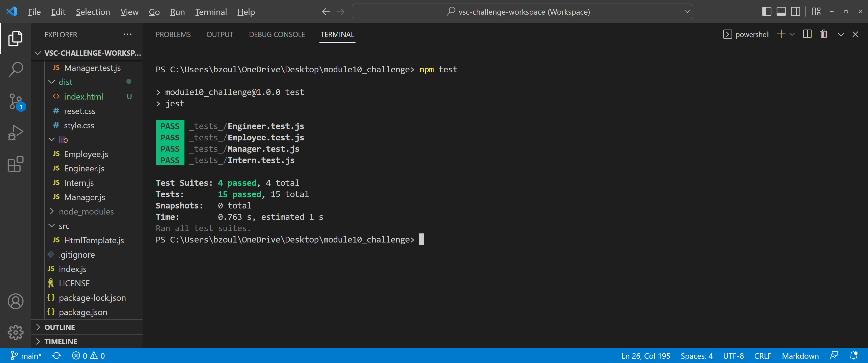This screenshot has height=363, width=868.
Task: Select the powershell terminal entry
Action: click(746, 34)
